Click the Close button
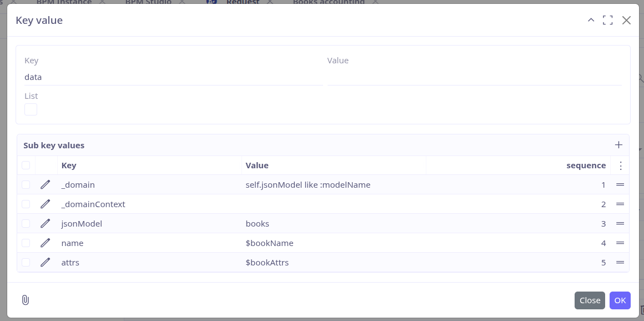The width and height of the screenshot is (644, 321). (590, 300)
